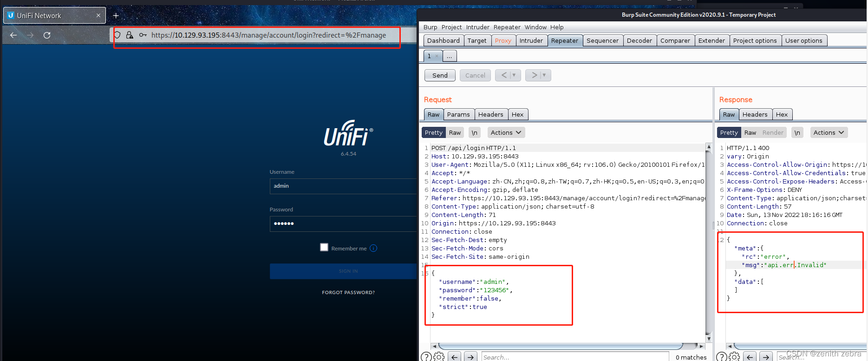Switch to the Proxy tab
This screenshot has width=868, height=361.
pos(503,40)
